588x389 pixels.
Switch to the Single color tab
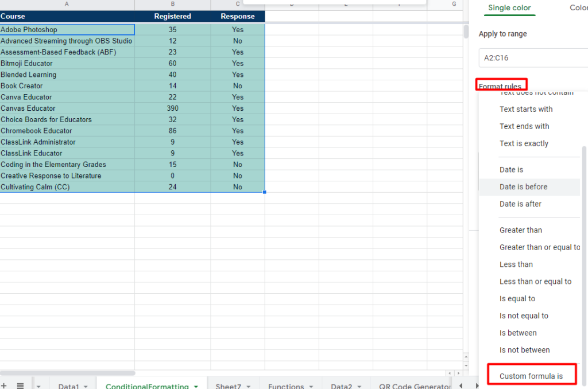(509, 8)
